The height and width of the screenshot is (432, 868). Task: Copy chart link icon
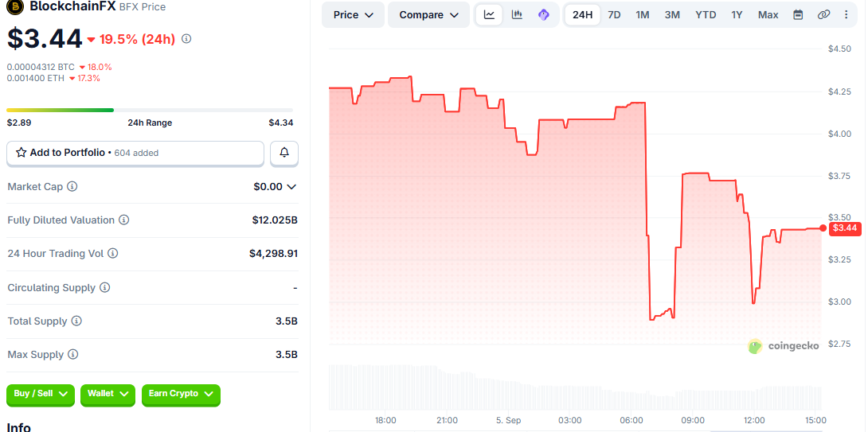(823, 15)
